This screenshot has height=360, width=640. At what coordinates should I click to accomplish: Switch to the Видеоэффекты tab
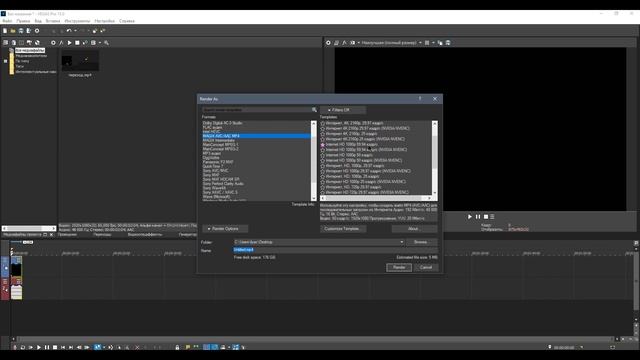145,235
